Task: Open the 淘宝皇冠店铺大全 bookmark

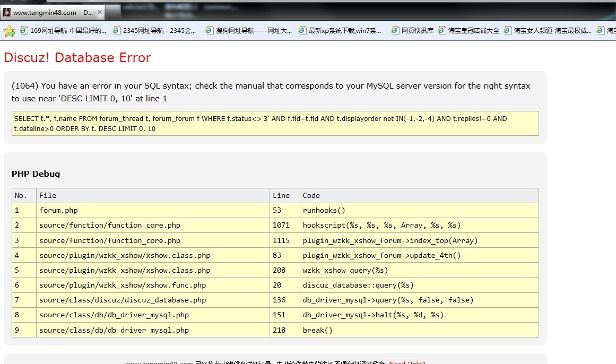Action: pos(468,30)
